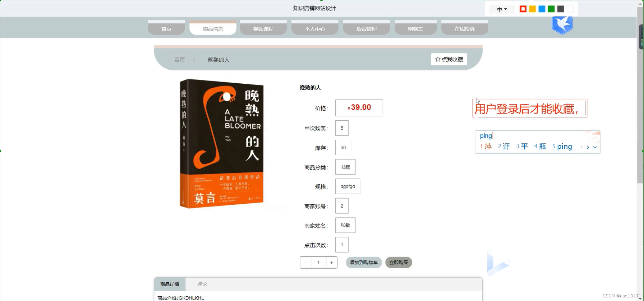Open the 首页 navigation tab
Image resolution: width=644 pixels, height=301 pixels.
click(x=166, y=28)
